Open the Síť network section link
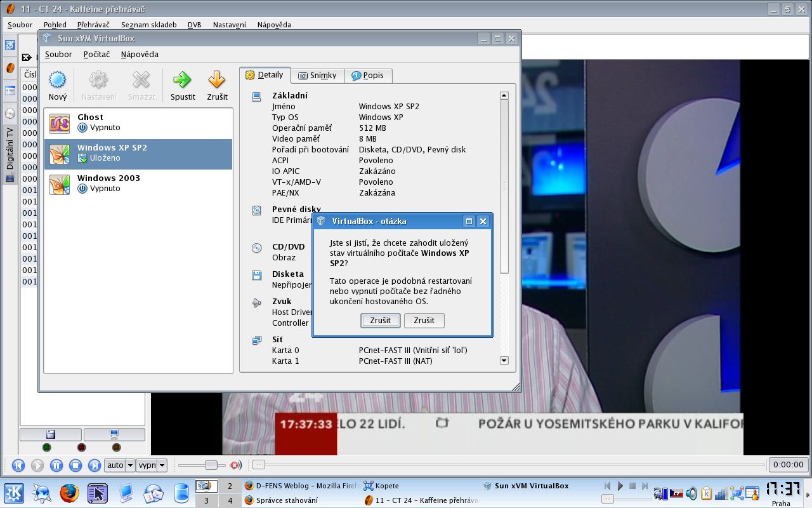The image size is (812, 508). point(277,340)
